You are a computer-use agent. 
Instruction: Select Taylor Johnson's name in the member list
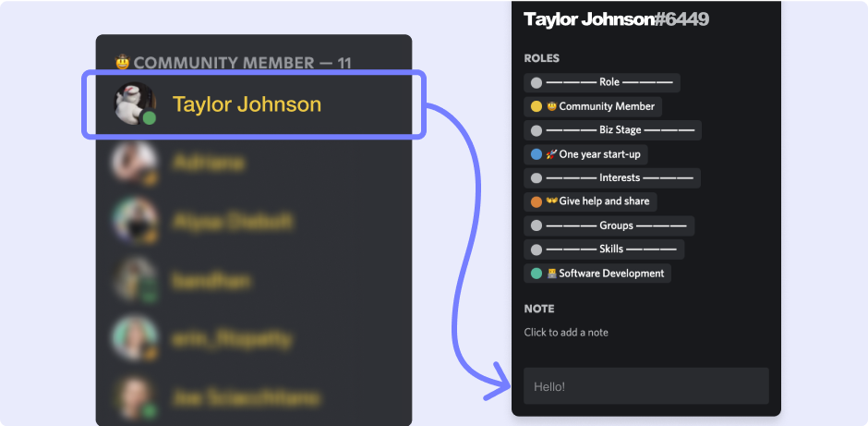[x=247, y=104]
